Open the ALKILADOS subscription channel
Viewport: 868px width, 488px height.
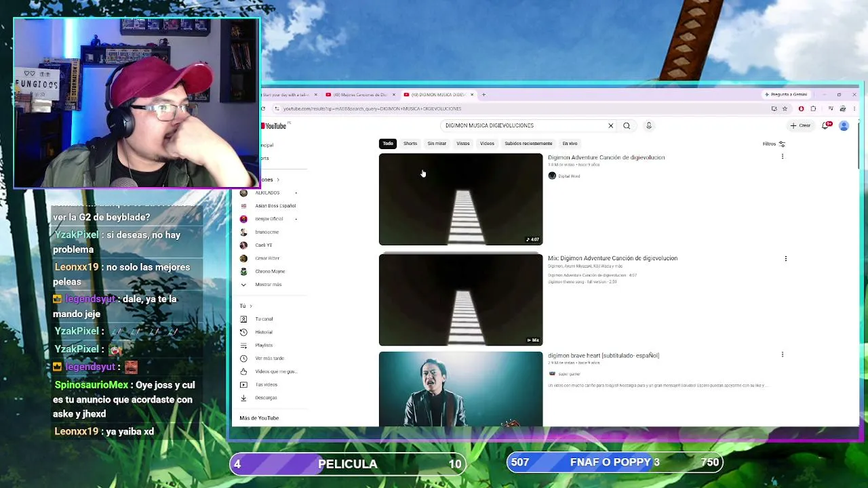pyautogui.click(x=268, y=192)
